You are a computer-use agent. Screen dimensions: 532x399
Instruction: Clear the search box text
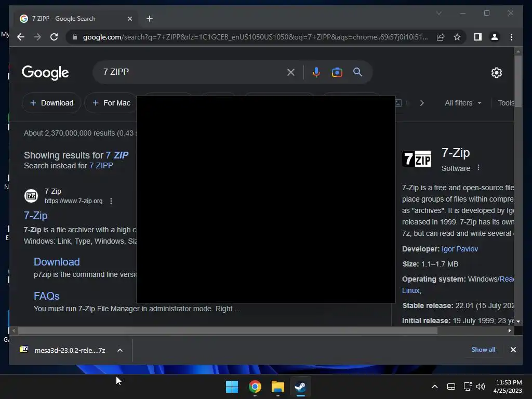291,72
